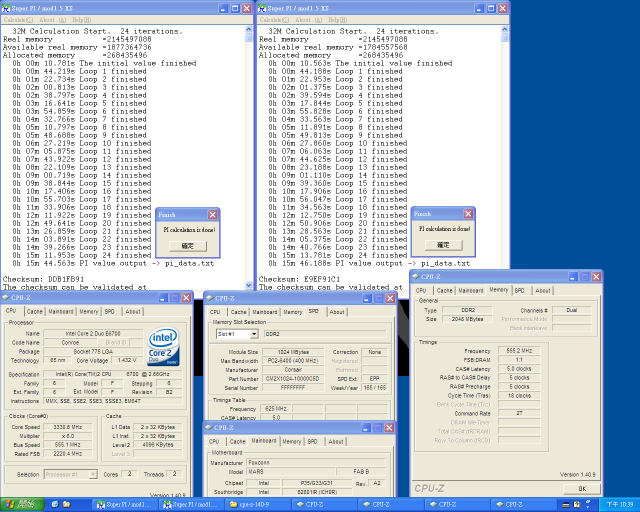This screenshot has width=640, height=512.
Task: Click the Foxconn manufacturer field
Action: pos(316,463)
